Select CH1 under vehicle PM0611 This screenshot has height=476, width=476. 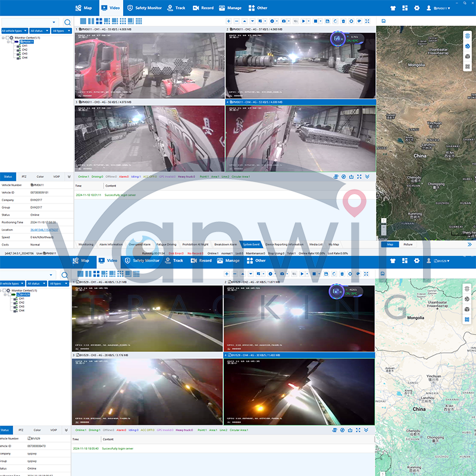tap(24, 46)
